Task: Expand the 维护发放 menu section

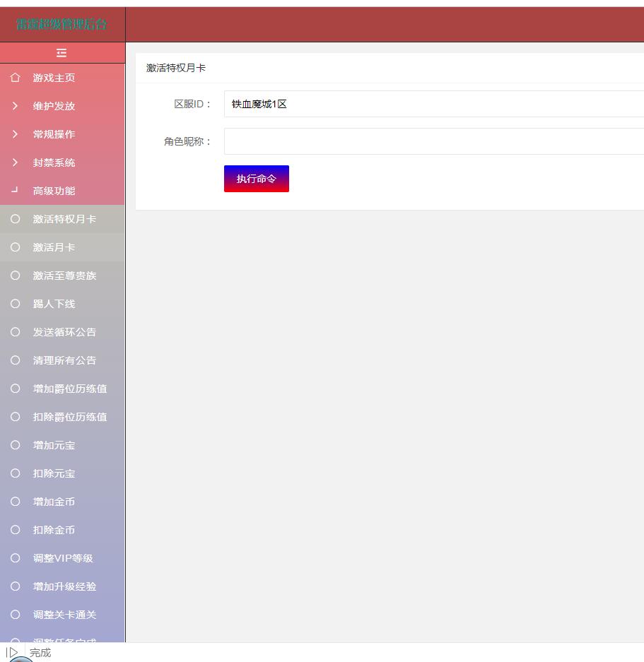Action: pyautogui.click(x=54, y=106)
